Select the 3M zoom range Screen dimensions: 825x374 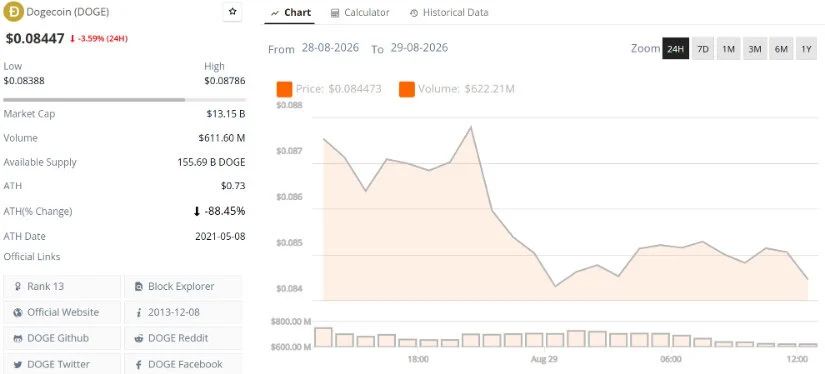pos(755,49)
